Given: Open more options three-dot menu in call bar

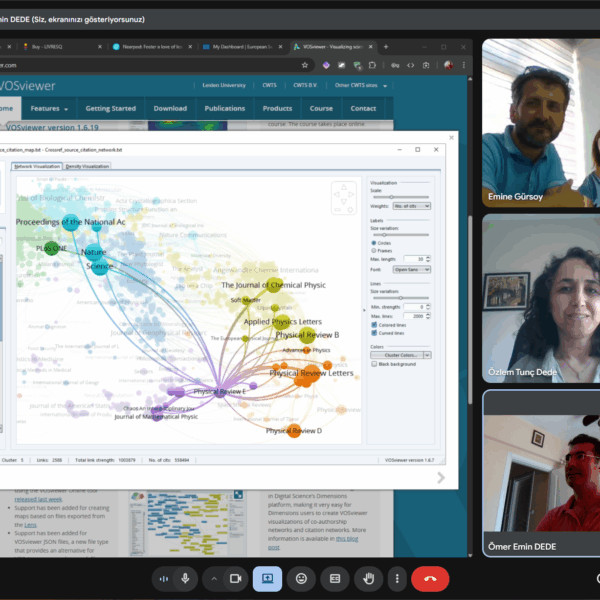Looking at the screenshot, I should pos(398,578).
